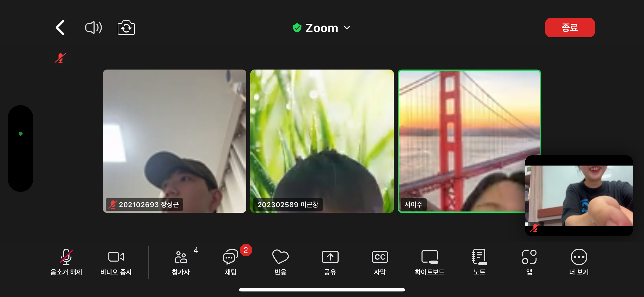The height and width of the screenshot is (297, 644).
Task: Select 장성근's video tile
Action: [x=174, y=141]
